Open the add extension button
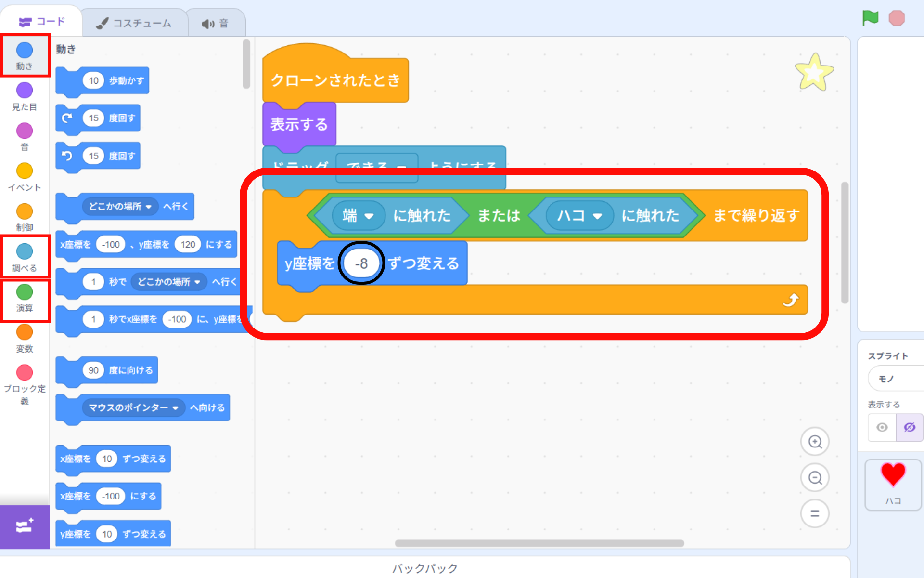 coord(25,526)
